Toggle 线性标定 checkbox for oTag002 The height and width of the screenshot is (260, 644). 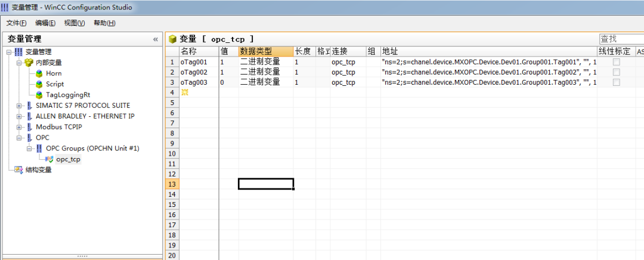[616, 72]
